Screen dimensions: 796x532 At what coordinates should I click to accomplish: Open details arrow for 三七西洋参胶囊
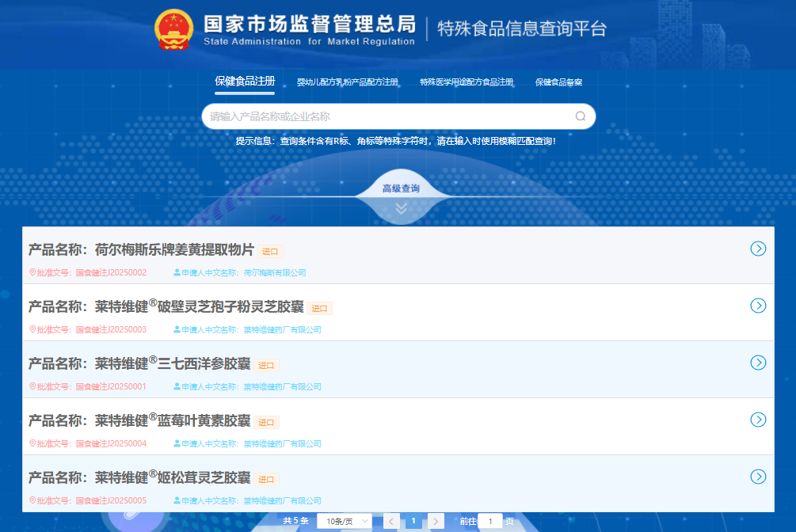click(x=758, y=362)
